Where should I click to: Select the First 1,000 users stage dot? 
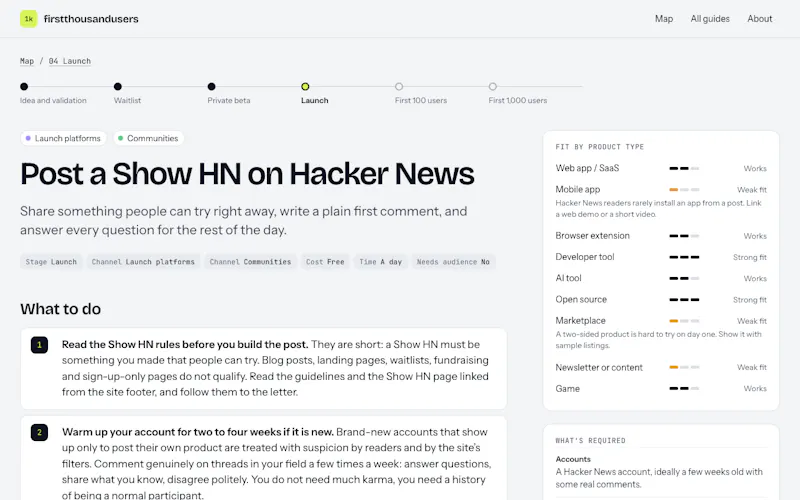(x=492, y=86)
